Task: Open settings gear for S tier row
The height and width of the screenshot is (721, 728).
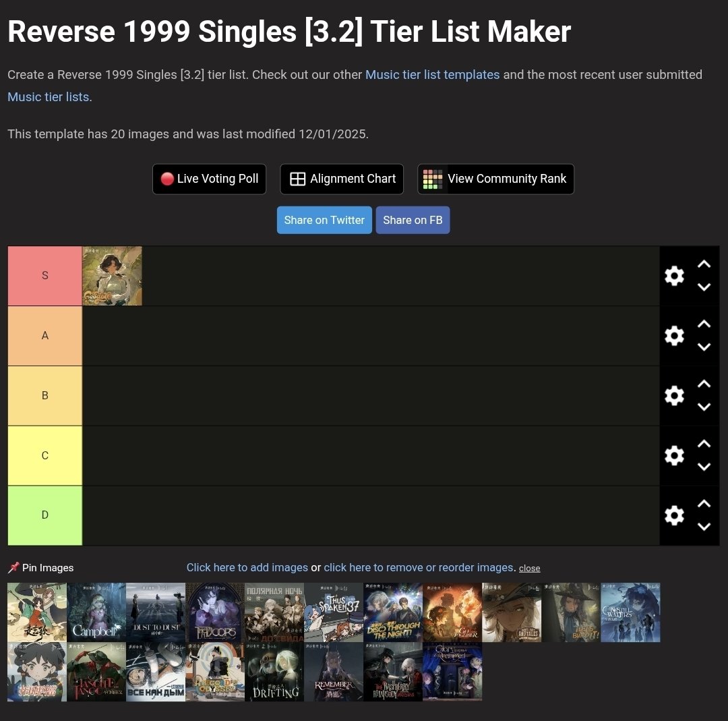Action: point(674,275)
